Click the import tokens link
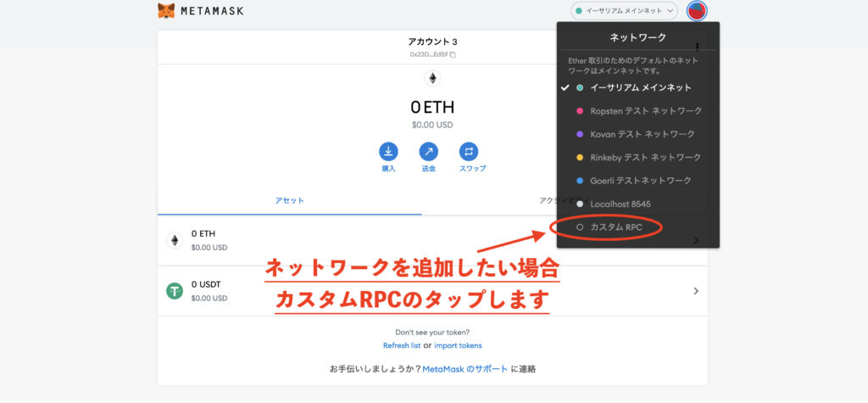The width and height of the screenshot is (868, 403). click(x=458, y=345)
